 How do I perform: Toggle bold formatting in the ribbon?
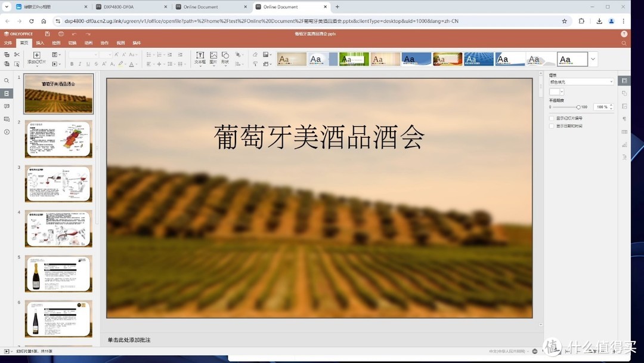click(72, 63)
